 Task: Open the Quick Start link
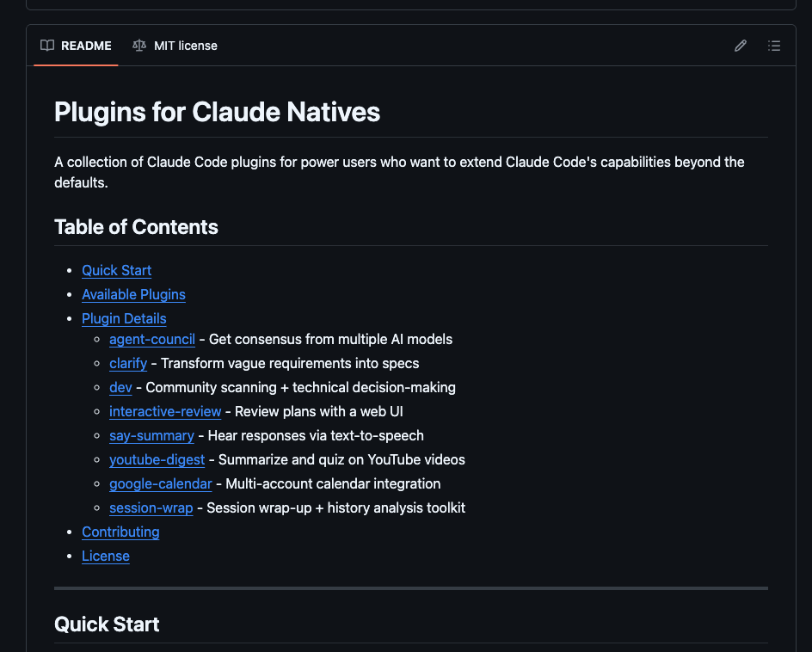point(116,270)
